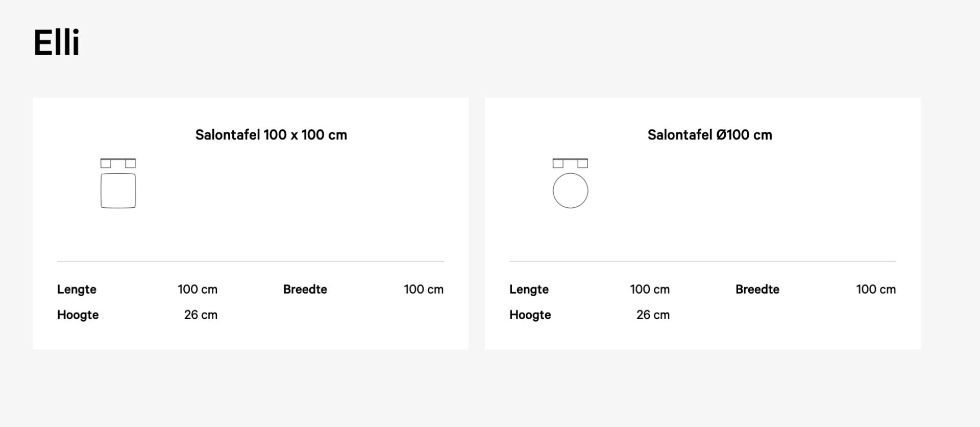Click Lengte label in the Ø100 table card
Screen dimensions: 980x427
click(529, 290)
